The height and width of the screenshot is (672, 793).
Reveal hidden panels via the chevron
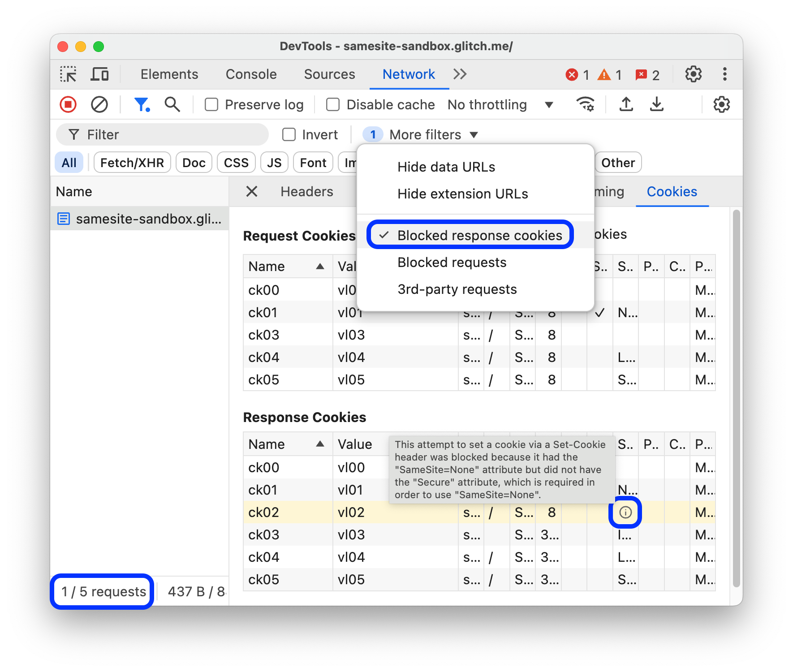point(460,74)
